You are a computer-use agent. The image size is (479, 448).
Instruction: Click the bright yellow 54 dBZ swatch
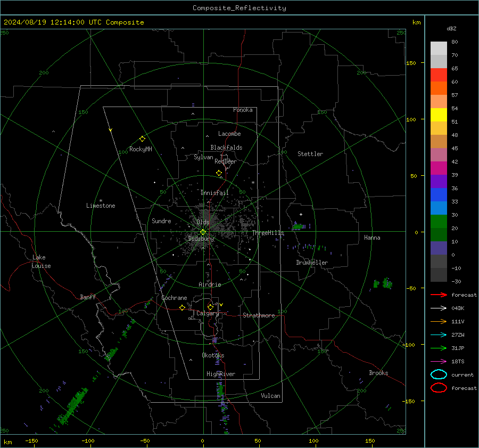pyautogui.click(x=439, y=115)
